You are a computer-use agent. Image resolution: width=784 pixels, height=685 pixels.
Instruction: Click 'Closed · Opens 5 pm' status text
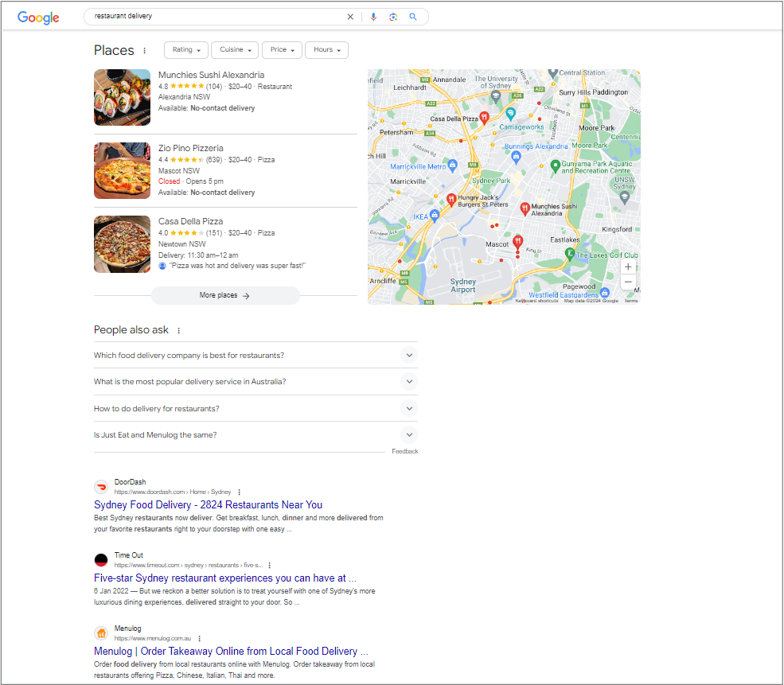(x=191, y=181)
